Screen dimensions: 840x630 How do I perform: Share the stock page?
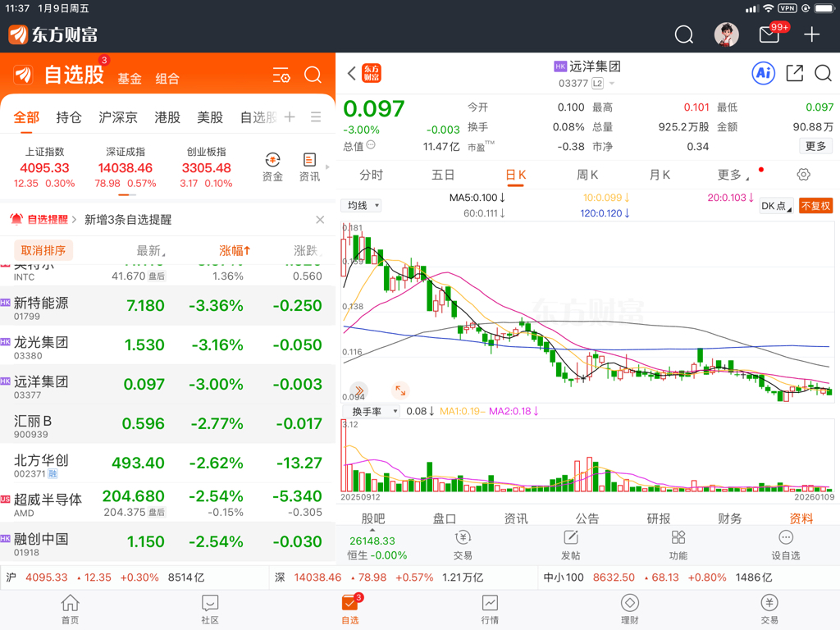(794, 73)
